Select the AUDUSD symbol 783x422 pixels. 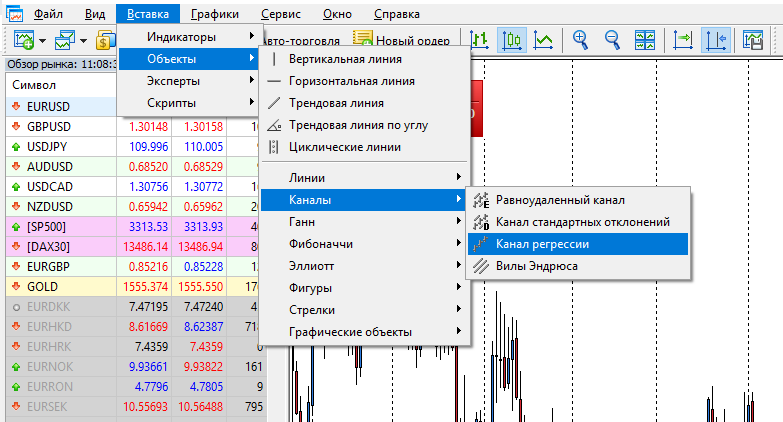[50, 166]
